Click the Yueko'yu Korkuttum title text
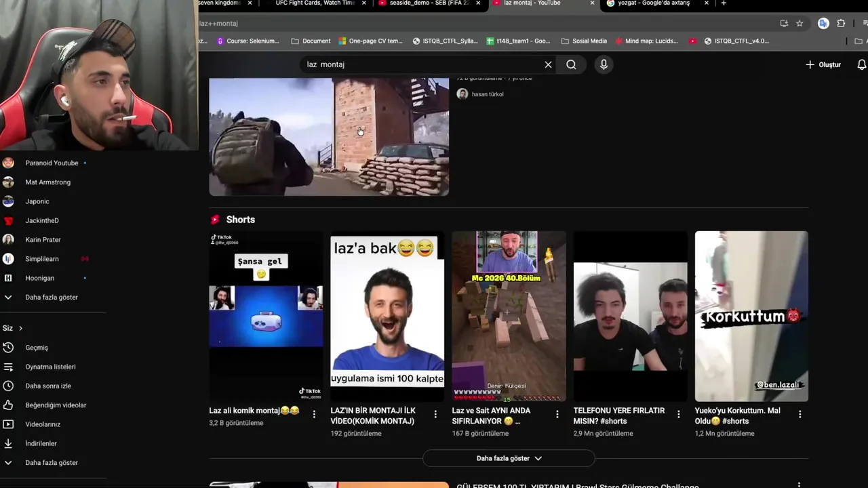The width and height of the screenshot is (868, 488). click(737, 415)
